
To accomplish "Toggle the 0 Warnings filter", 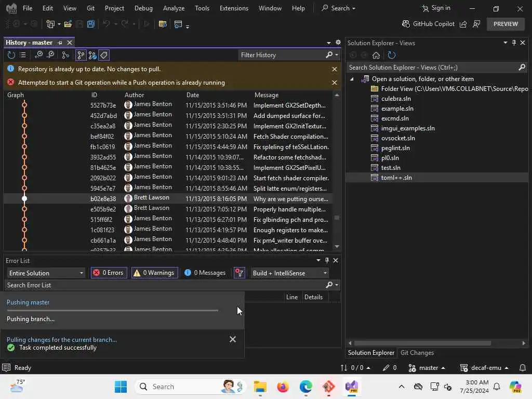I will 155,273.
